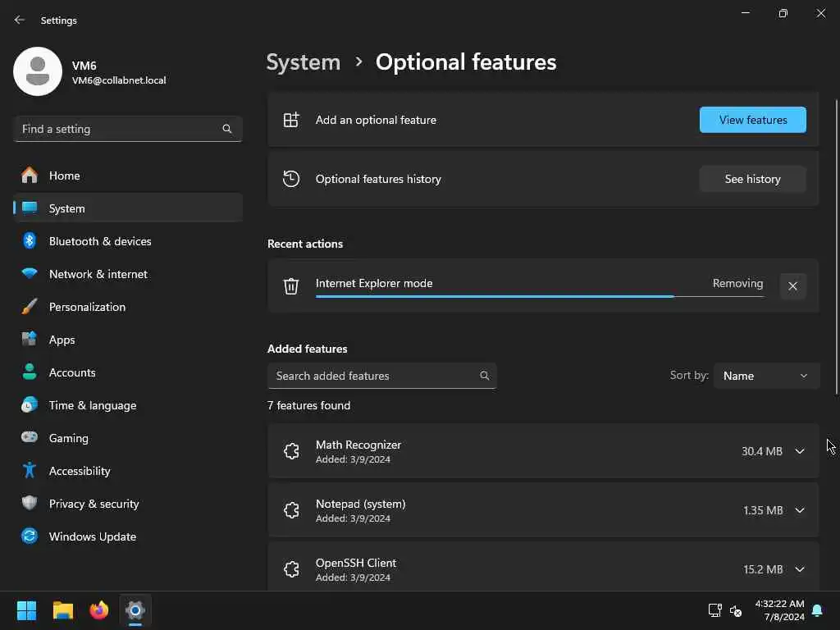Click the View features button
The width and height of the screenshot is (840, 630).
point(752,120)
